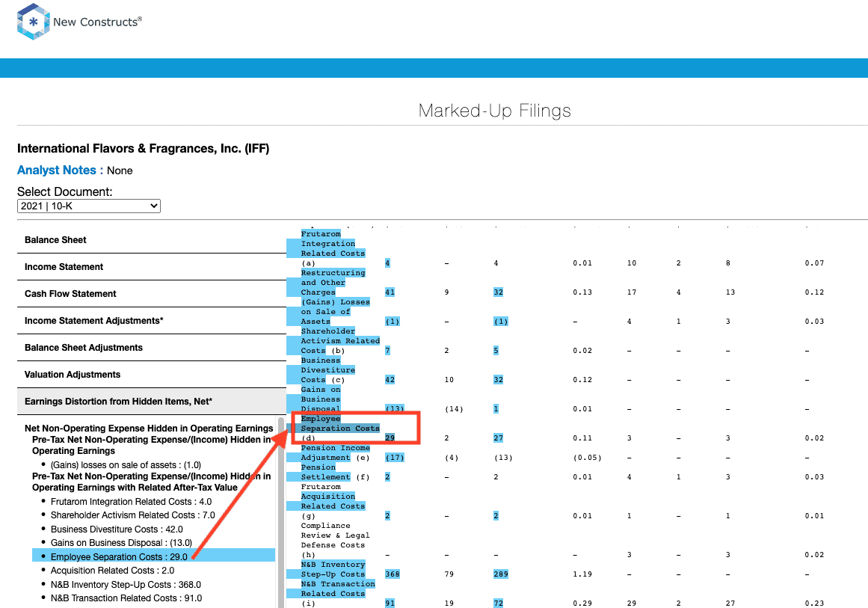
Task: Click the highlighted value 368 in filing
Action: tap(392, 574)
